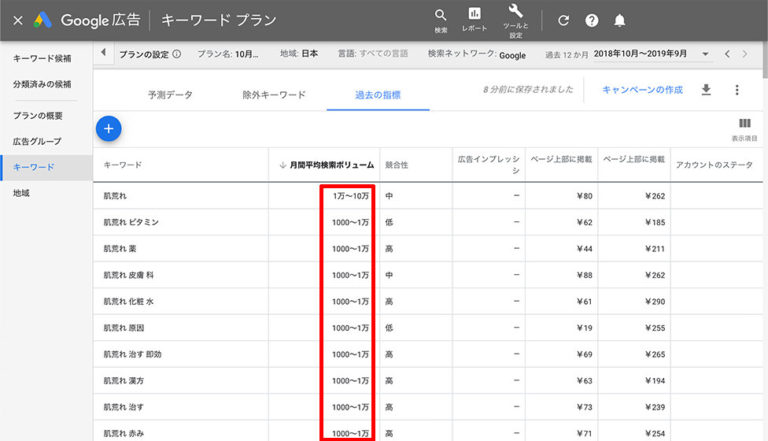Click the 広告インプレッシ column header

coord(488,165)
